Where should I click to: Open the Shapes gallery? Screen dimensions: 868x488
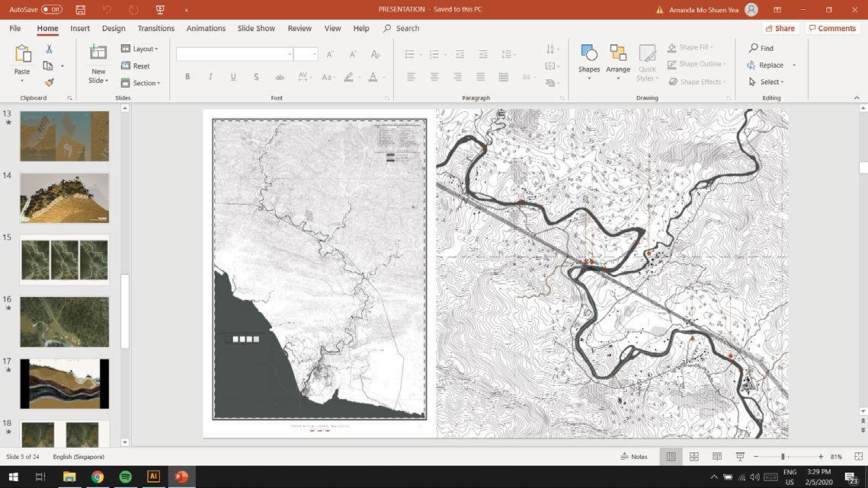[x=589, y=62]
